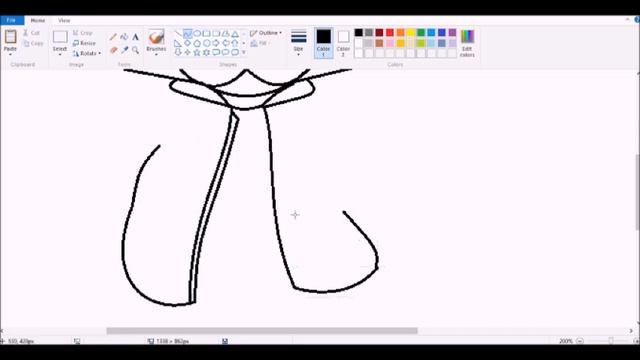The height and width of the screenshot is (360, 640).
Task: Select the Pencil tool
Action: tap(113, 37)
